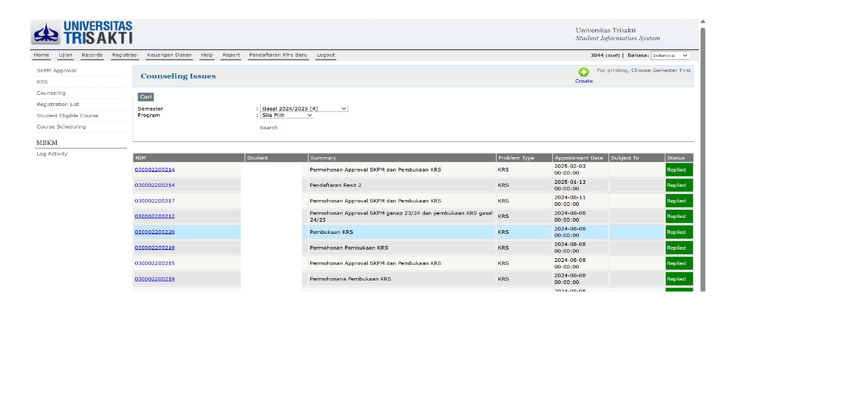Click Replied status for NIM 030002200215 row

click(x=679, y=263)
